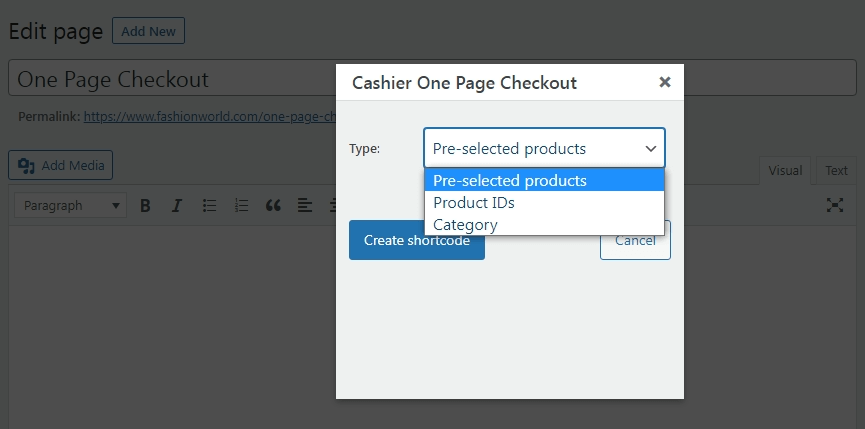Toggle italic formatting
This screenshot has height=429, width=865.
click(177, 206)
